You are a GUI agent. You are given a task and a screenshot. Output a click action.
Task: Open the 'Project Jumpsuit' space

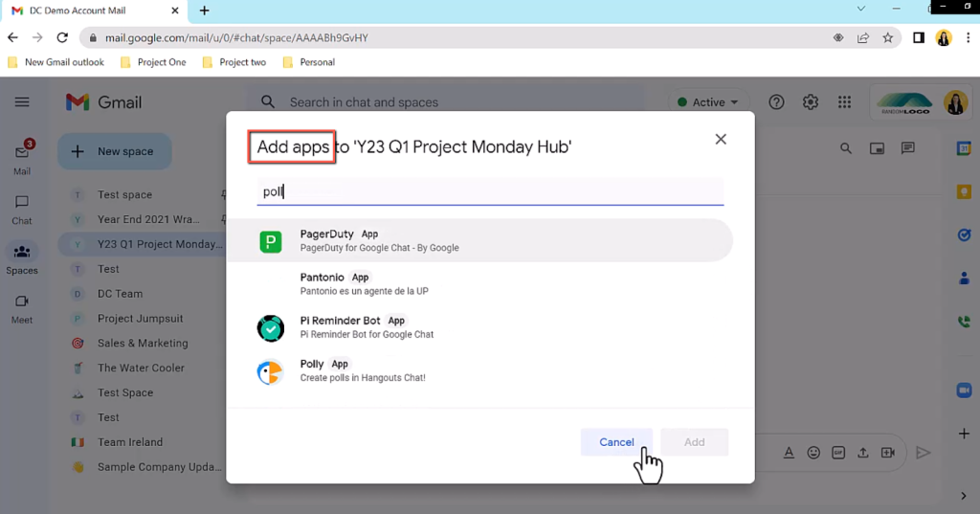pos(140,319)
